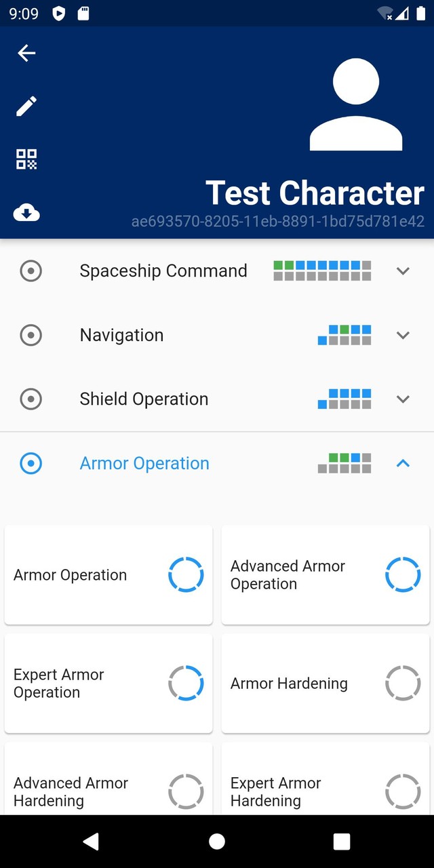Tap the gray progress ring for Armor Hardening
This screenshot has height=868, width=434.
pos(403,683)
